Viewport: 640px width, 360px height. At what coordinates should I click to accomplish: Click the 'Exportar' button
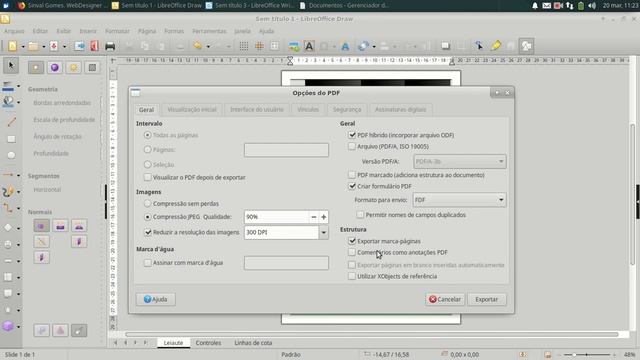pyautogui.click(x=487, y=299)
